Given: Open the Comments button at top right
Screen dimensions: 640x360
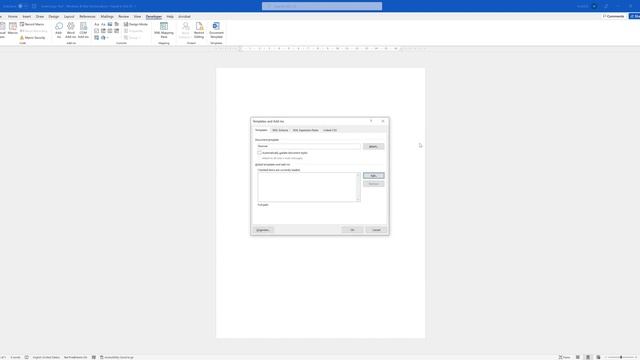Looking at the screenshot, I should point(613,16).
